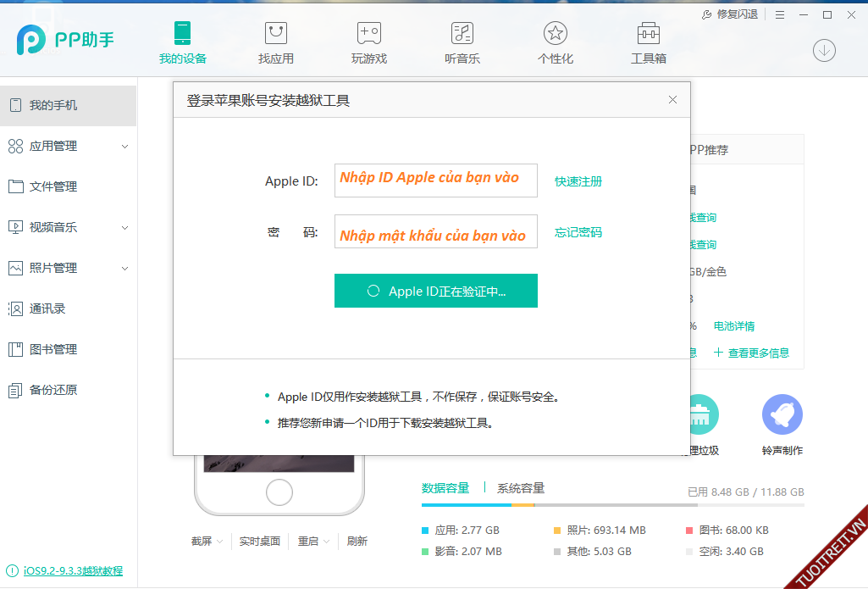Click the download manager arrow icon

coord(824,50)
